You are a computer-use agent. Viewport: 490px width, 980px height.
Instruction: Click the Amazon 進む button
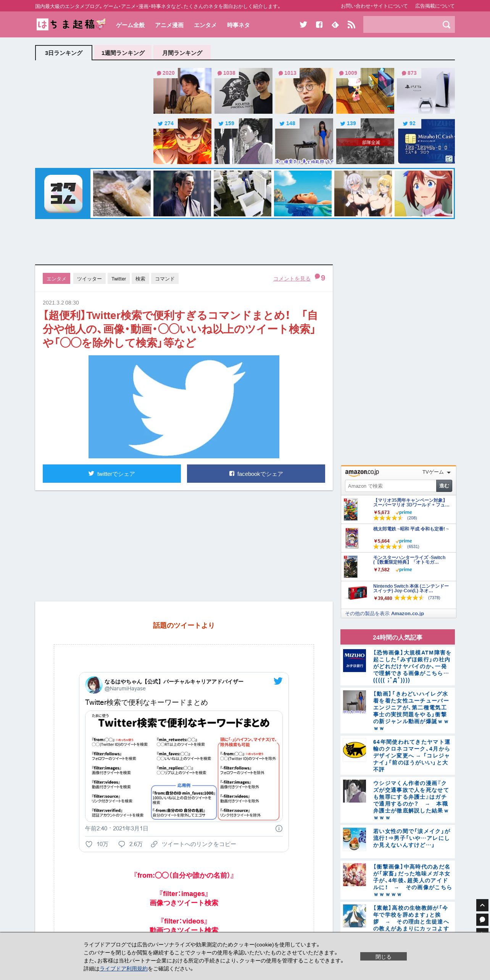(444, 486)
